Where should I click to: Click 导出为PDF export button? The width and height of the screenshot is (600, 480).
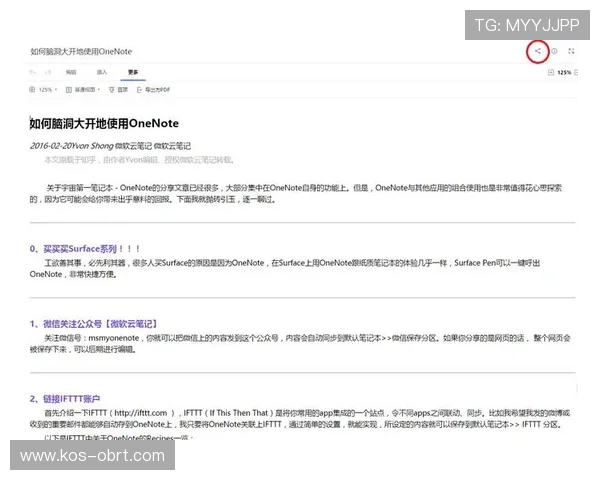(153, 90)
